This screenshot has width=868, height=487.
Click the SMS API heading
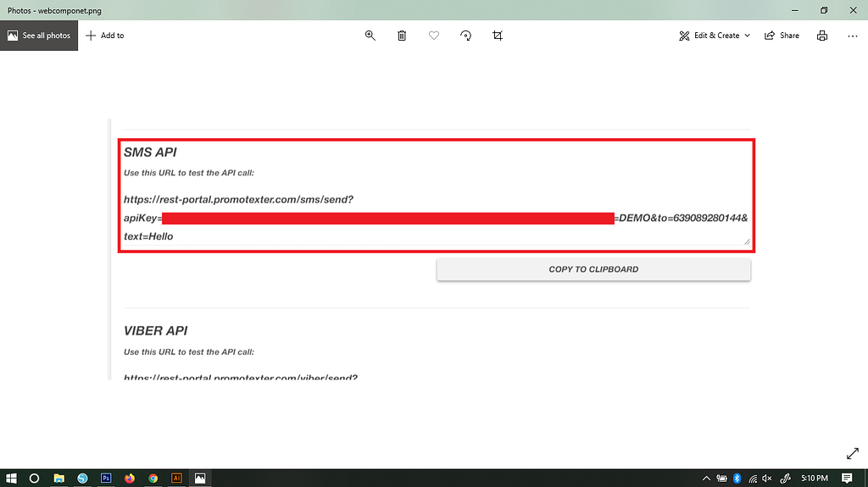(150, 152)
